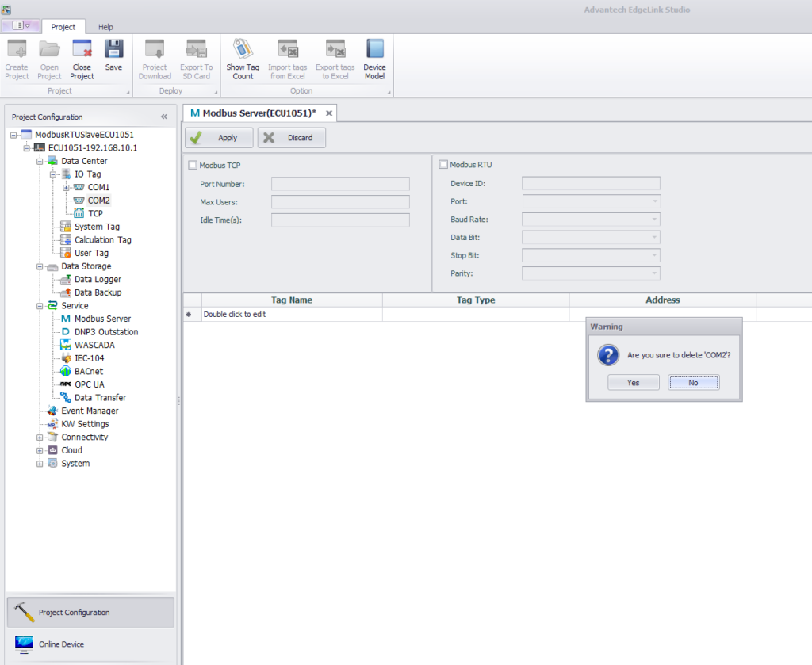Select the Event Manager icon
The height and width of the screenshot is (665, 812).
(52, 411)
